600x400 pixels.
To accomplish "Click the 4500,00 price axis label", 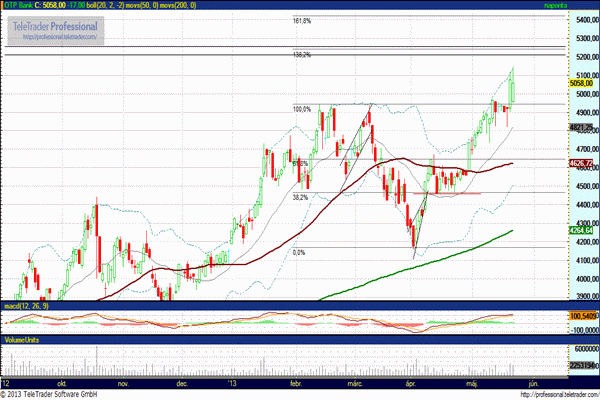I will (587, 186).
